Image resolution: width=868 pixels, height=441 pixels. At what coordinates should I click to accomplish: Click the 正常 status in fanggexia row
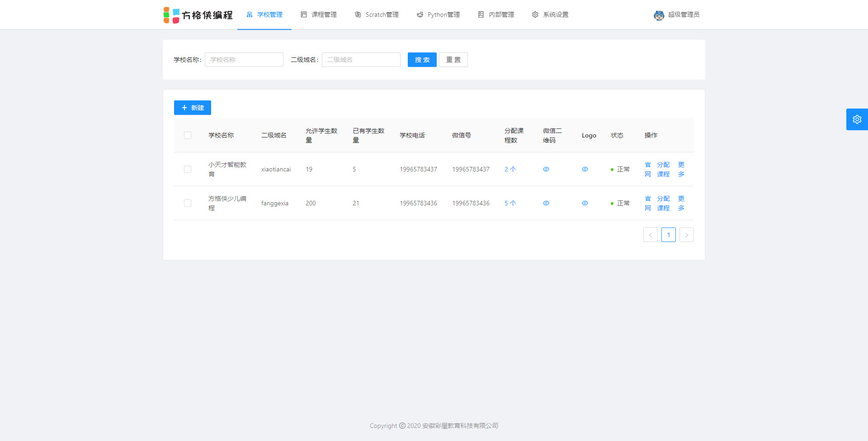click(620, 203)
